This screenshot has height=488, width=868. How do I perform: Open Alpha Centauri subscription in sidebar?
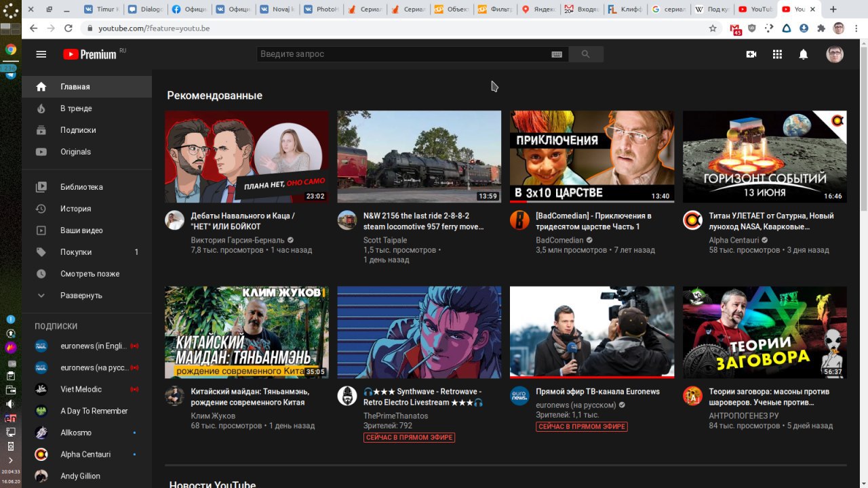[87, 454]
